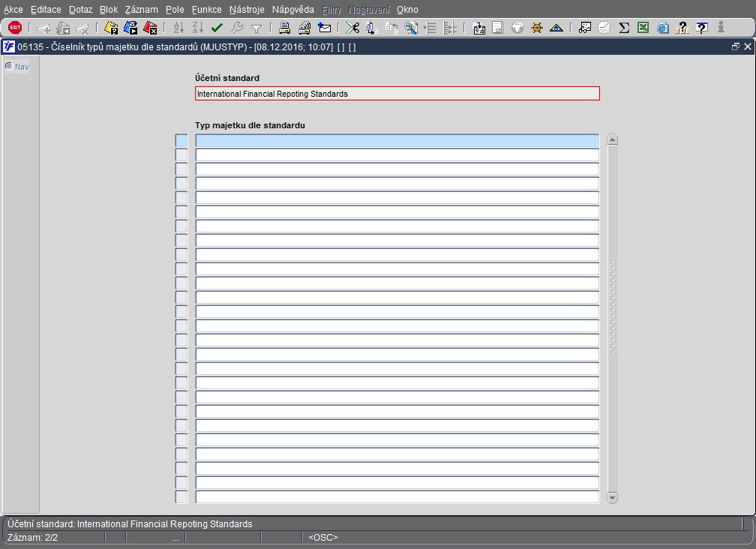Select the Nav radio button
Viewport: 756px width, 549px height.
coord(9,66)
